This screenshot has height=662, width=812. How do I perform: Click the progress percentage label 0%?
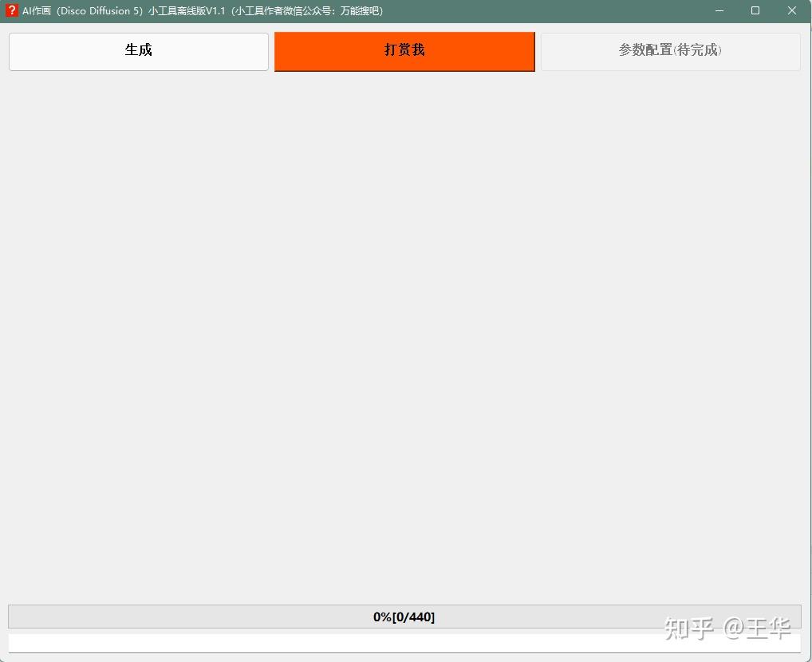[380, 616]
